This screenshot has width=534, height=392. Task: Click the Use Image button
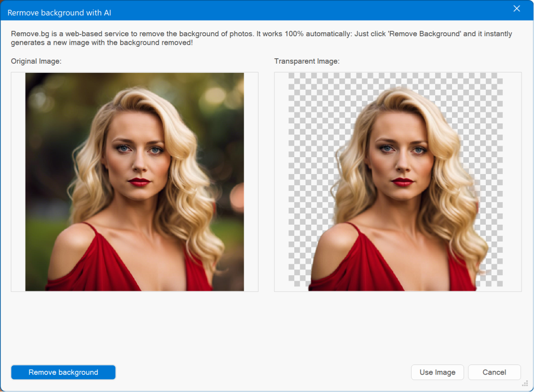pyautogui.click(x=437, y=372)
